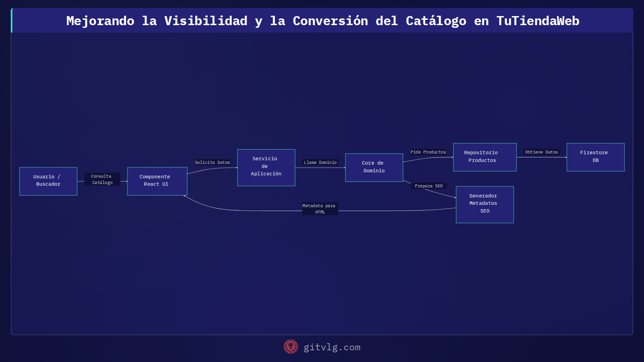This screenshot has width=644, height=362.
Task: Click the Consulta Catálogo edge label
Action: click(x=102, y=179)
